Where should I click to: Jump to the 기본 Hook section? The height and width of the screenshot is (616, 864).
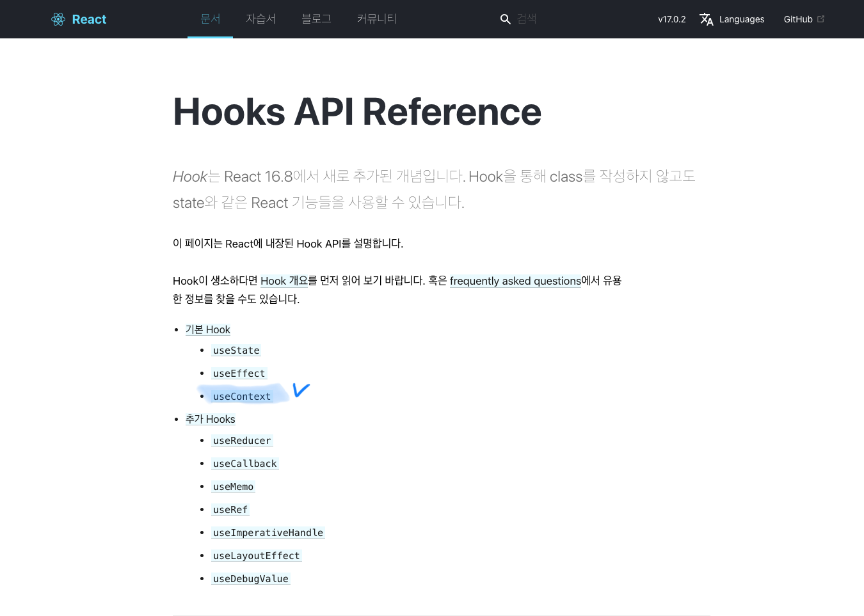click(208, 329)
